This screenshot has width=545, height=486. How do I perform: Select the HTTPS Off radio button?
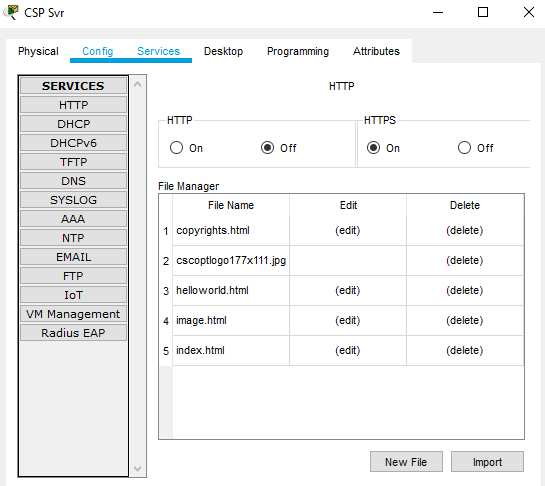[x=464, y=148]
